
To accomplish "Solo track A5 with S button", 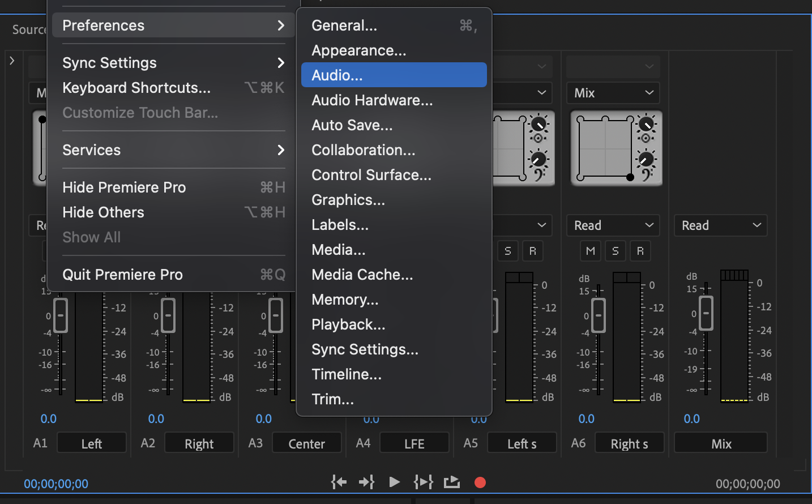I will (508, 251).
